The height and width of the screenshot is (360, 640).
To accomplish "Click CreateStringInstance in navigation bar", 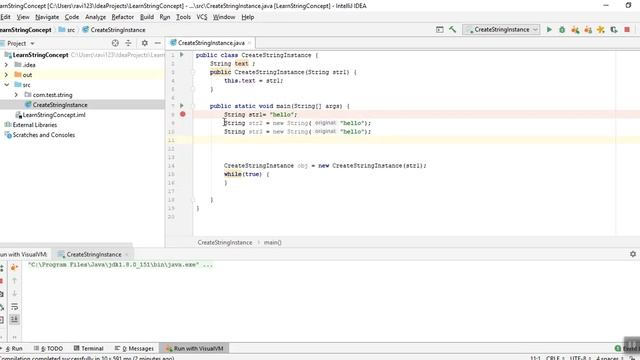I will click(x=114, y=30).
